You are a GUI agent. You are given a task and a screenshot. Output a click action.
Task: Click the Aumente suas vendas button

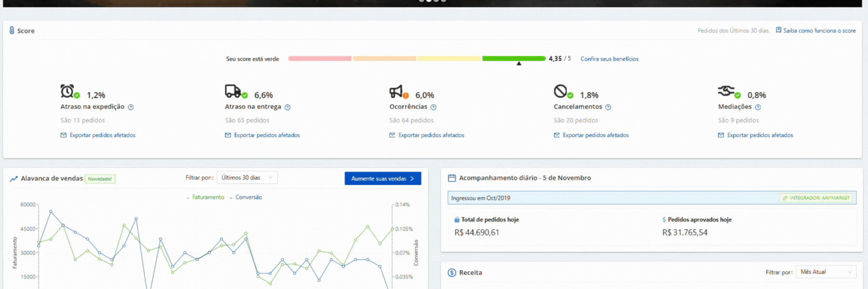click(382, 179)
